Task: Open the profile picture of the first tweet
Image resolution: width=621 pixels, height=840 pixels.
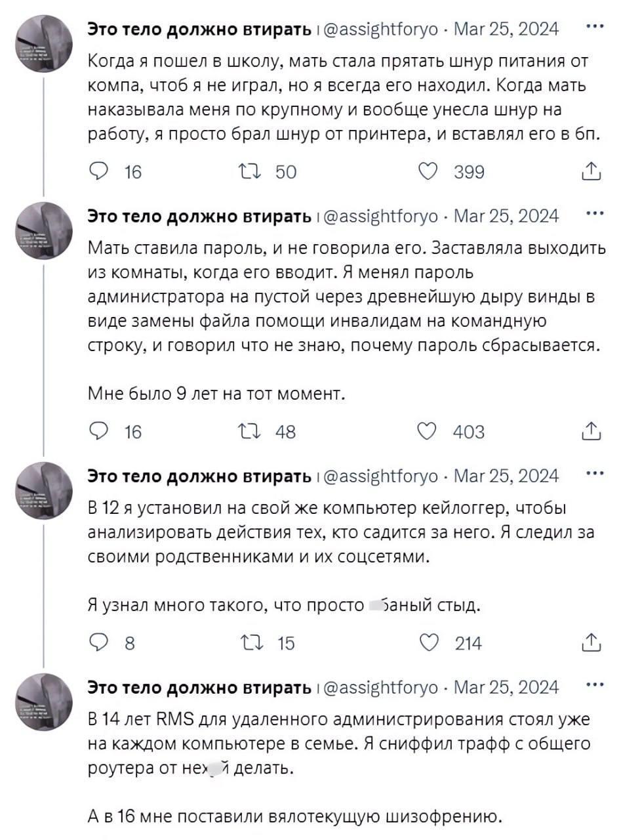Action: pyautogui.click(x=44, y=39)
